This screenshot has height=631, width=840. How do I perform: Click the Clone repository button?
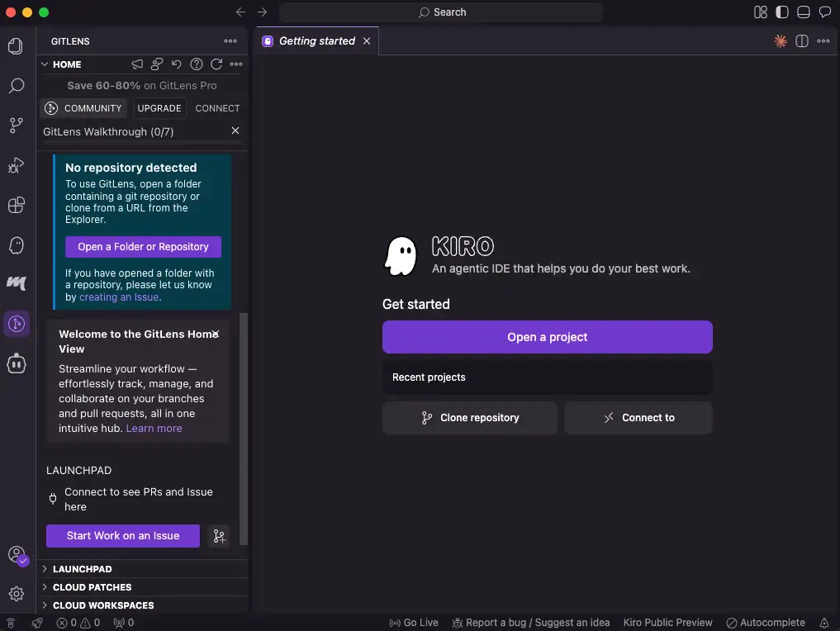click(469, 418)
